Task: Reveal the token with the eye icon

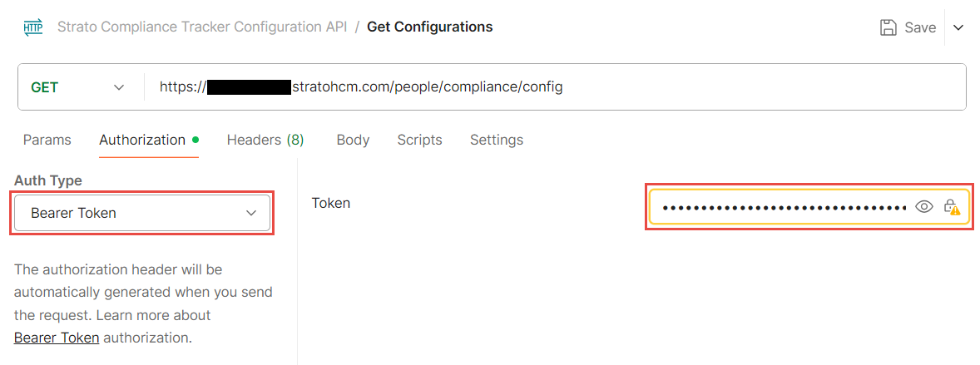Action: click(923, 207)
